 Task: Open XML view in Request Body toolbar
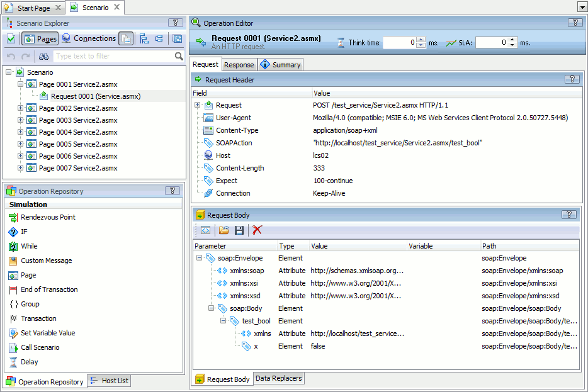point(205,230)
